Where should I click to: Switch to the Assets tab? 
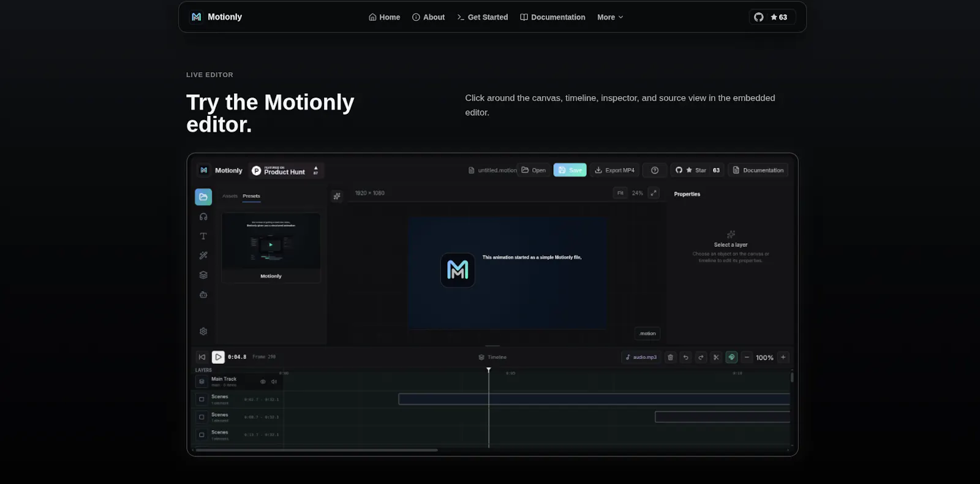point(230,196)
